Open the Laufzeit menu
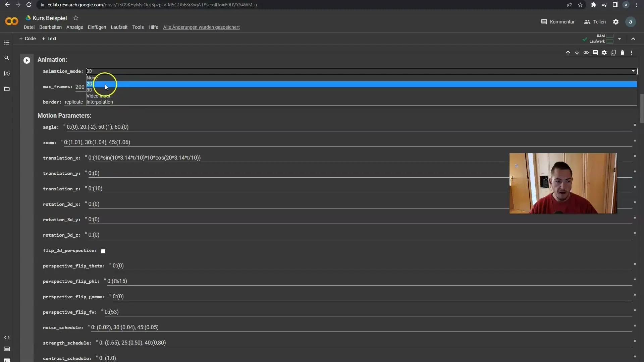644x362 pixels. pyautogui.click(x=119, y=27)
